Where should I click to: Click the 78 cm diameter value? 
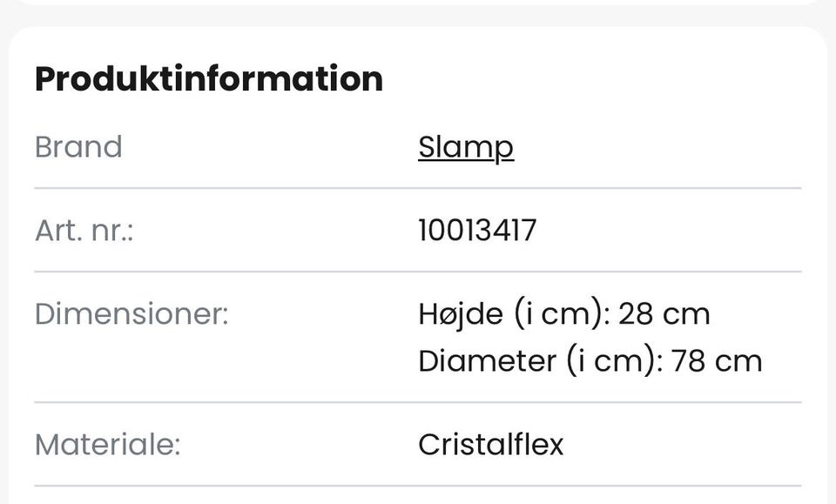pyautogui.click(x=717, y=360)
